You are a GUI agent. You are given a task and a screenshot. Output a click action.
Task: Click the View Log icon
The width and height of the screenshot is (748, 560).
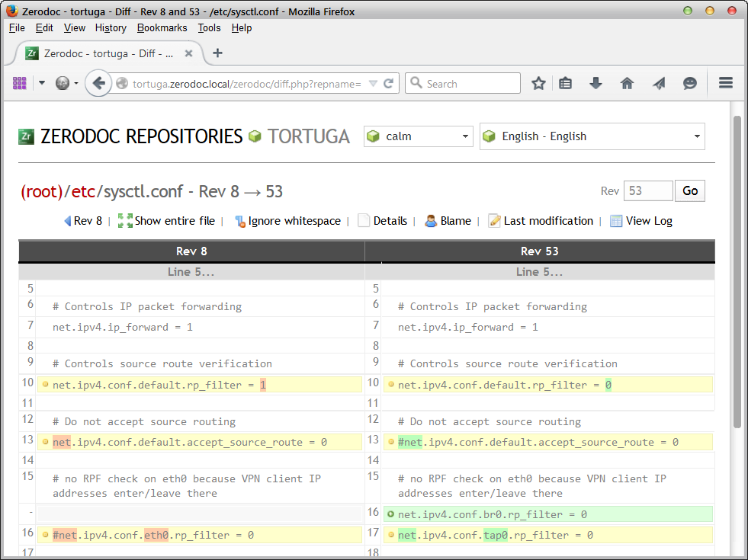(616, 221)
